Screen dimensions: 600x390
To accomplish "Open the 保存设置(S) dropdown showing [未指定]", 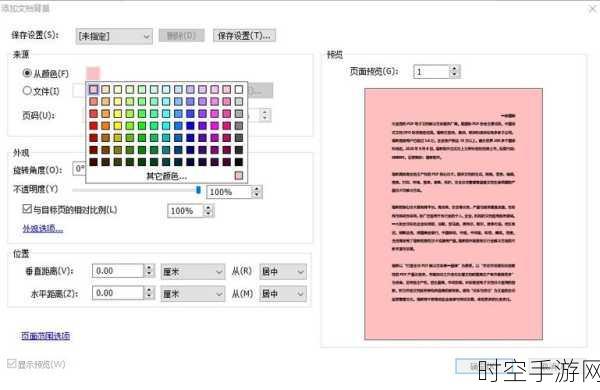I will pyautogui.click(x=114, y=36).
